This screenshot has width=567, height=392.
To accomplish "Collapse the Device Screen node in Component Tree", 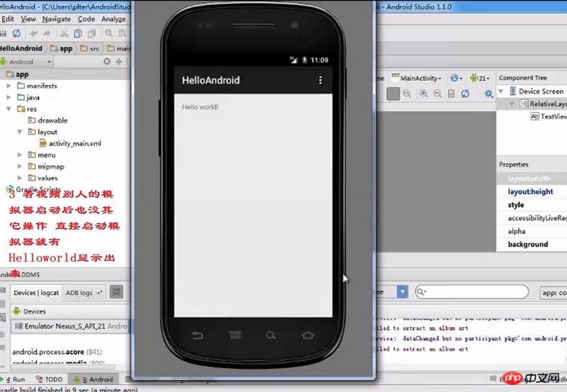I will tap(501, 91).
